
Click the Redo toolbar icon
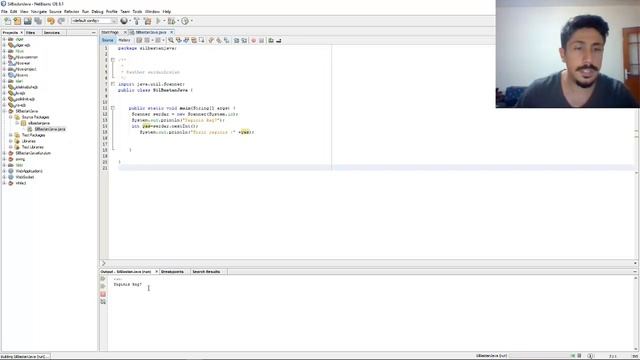(x=61, y=21)
